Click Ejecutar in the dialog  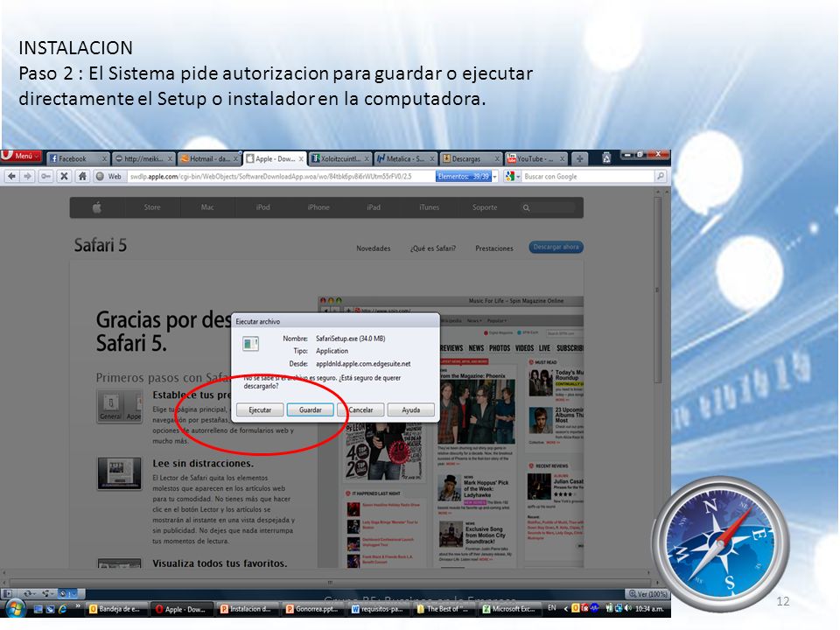(260, 409)
